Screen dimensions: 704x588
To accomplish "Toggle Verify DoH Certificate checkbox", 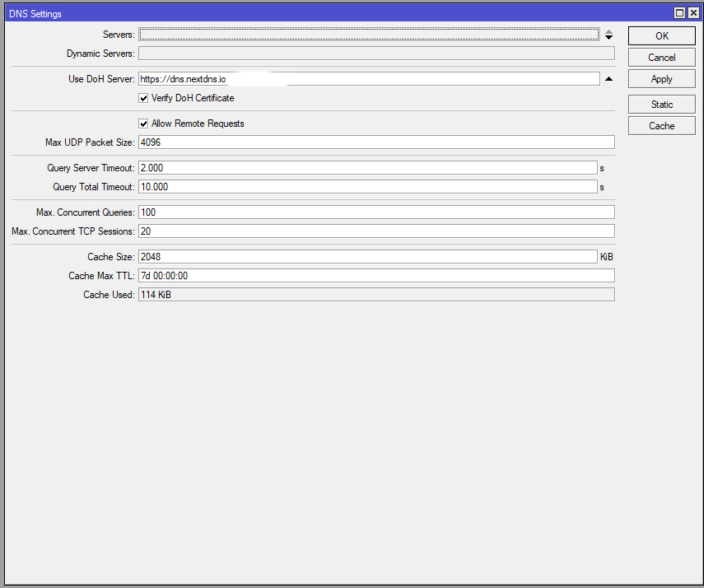I will click(x=143, y=98).
